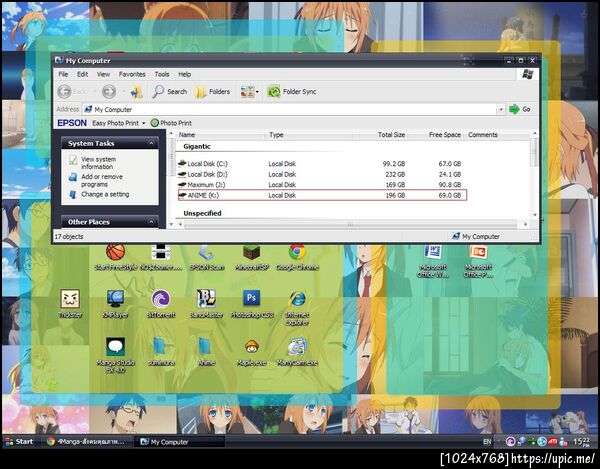The width and height of the screenshot is (600, 469).
Task: Click the Start button on taskbar
Action: (x=19, y=442)
